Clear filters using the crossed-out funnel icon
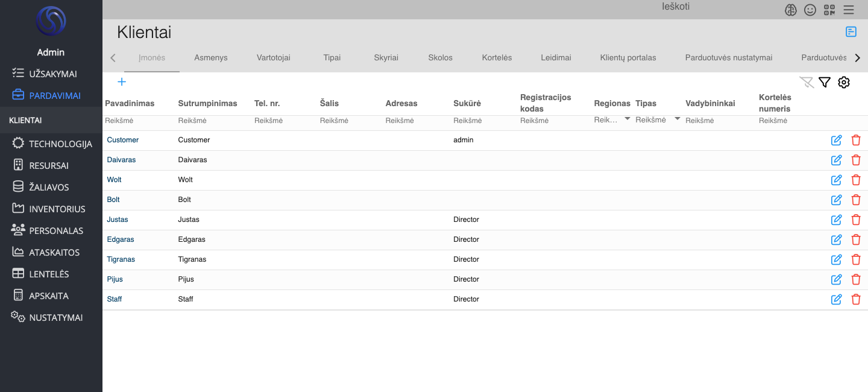This screenshot has width=868, height=392. (x=806, y=83)
